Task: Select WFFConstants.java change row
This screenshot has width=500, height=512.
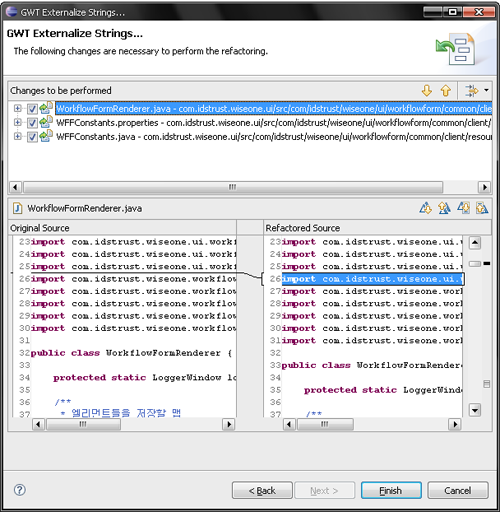Action: pyautogui.click(x=274, y=137)
